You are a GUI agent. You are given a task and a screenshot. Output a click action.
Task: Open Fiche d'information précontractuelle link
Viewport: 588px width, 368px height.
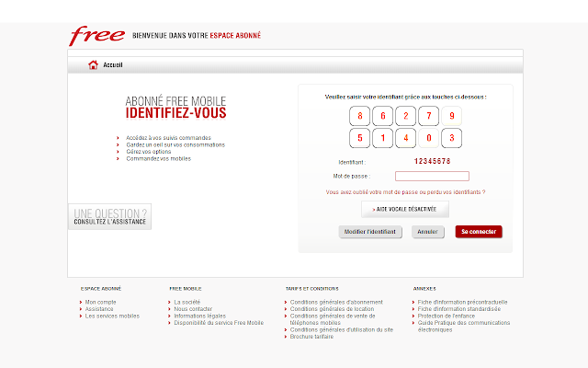click(x=462, y=302)
